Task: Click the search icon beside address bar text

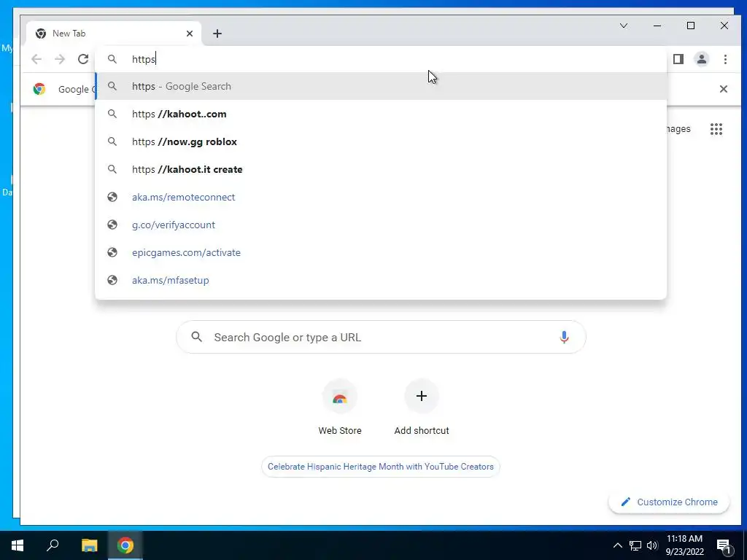Action: click(112, 59)
